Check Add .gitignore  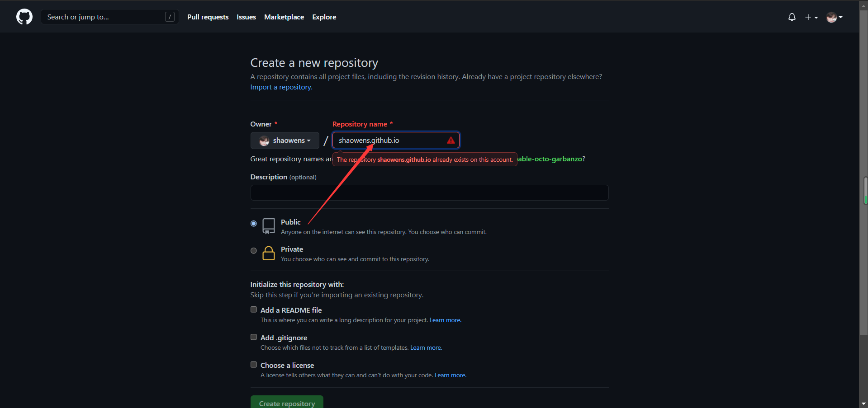(x=254, y=337)
